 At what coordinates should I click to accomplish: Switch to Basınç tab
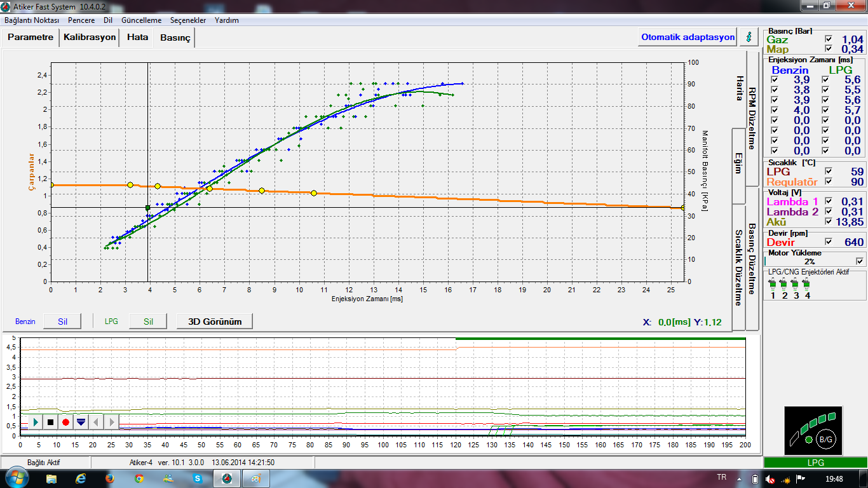pos(175,38)
